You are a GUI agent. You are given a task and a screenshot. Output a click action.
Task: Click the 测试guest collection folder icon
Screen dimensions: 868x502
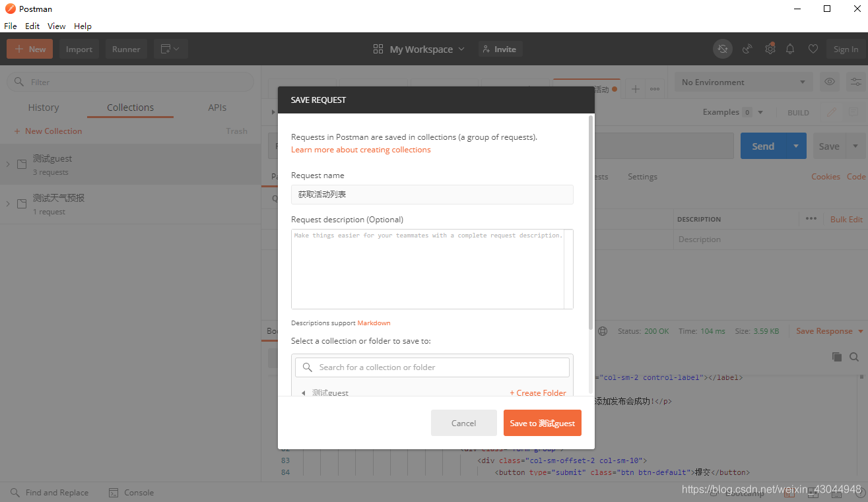click(22, 164)
